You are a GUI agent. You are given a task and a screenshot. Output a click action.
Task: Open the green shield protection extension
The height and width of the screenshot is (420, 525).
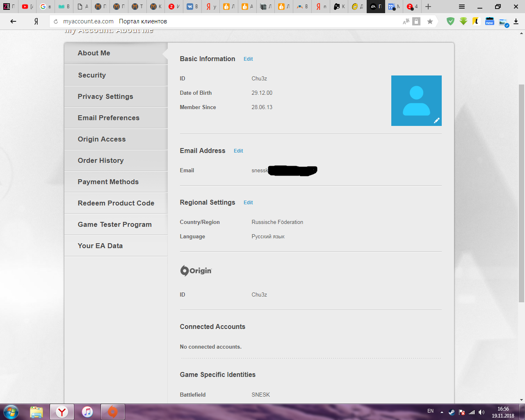pyautogui.click(x=450, y=21)
